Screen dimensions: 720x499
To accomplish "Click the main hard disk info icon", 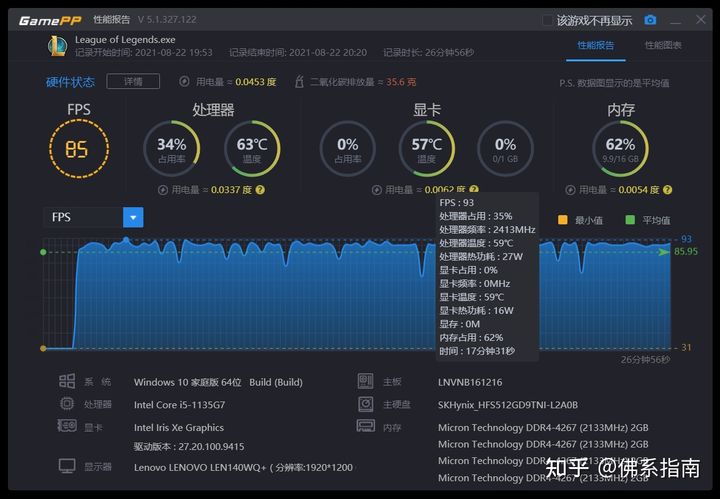I will click(366, 404).
